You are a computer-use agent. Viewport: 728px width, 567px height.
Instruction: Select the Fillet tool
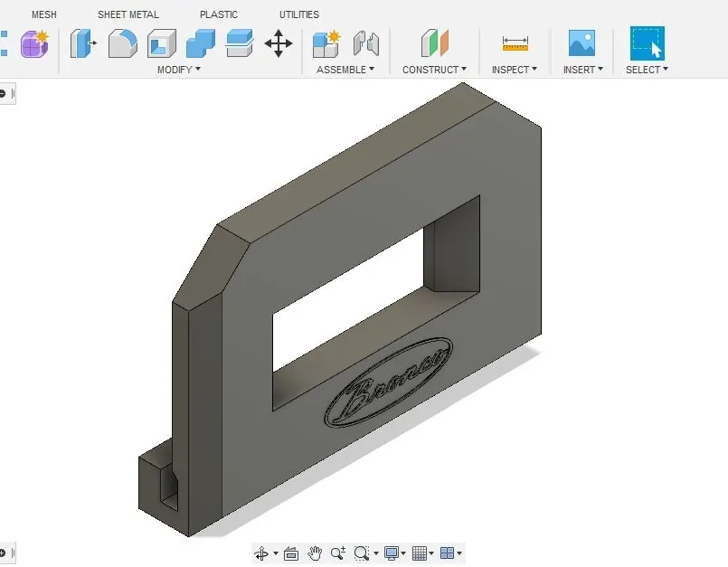point(122,43)
